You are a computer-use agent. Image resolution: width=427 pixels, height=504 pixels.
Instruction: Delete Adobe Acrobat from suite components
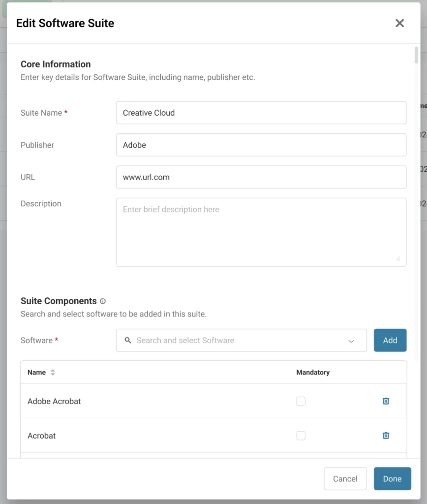pos(386,401)
